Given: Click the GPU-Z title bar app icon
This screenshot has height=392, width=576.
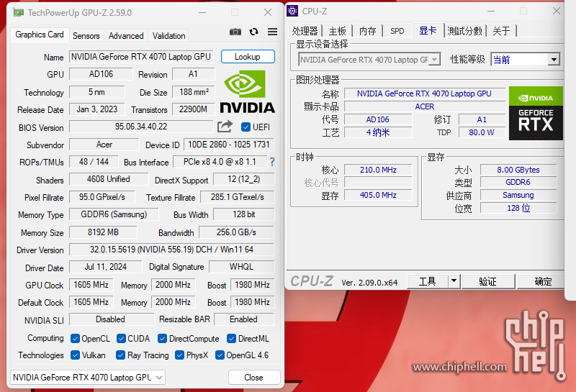Looking at the screenshot, I should [x=18, y=12].
